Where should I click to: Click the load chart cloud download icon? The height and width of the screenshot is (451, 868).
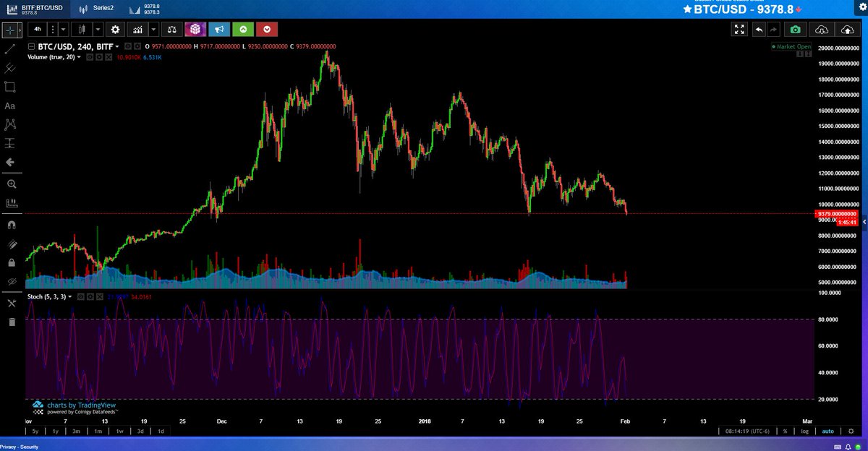pyautogui.click(x=822, y=30)
